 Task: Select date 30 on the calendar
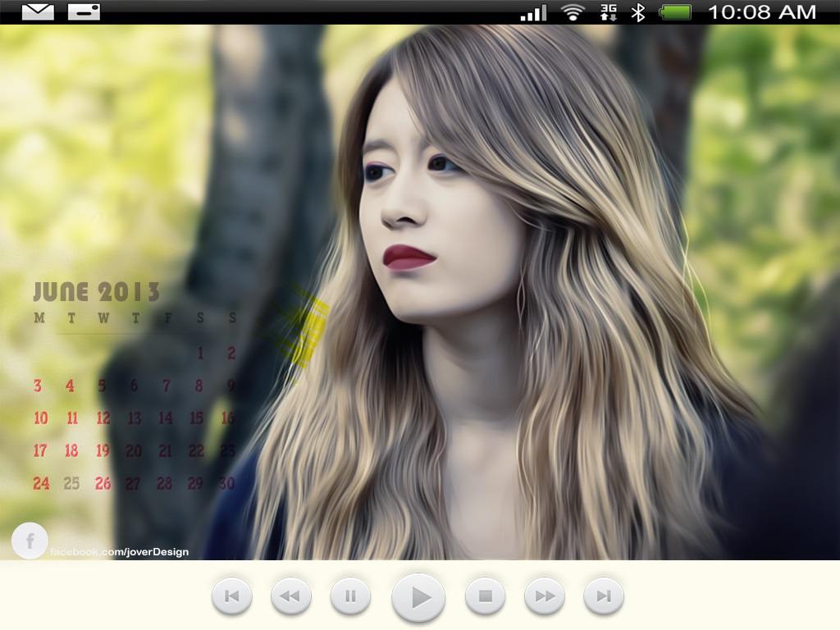coord(226,483)
